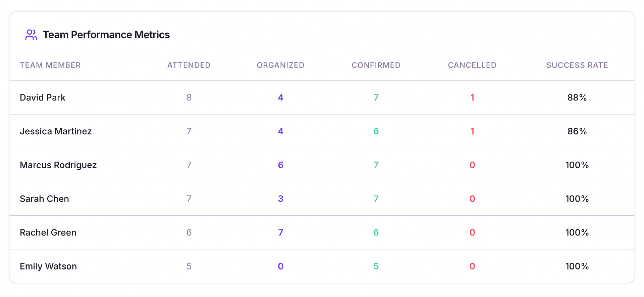Click Jessica Martinez's name

pyautogui.click(x=56, y=131)
